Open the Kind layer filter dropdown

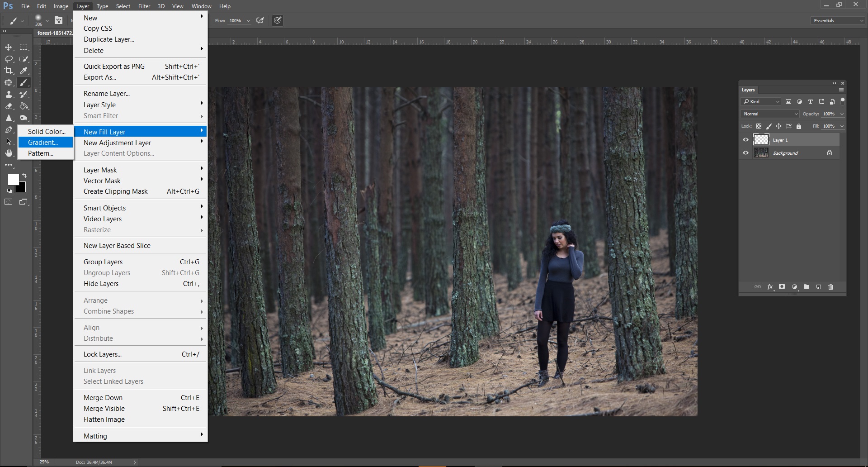(x=761, y=102)
